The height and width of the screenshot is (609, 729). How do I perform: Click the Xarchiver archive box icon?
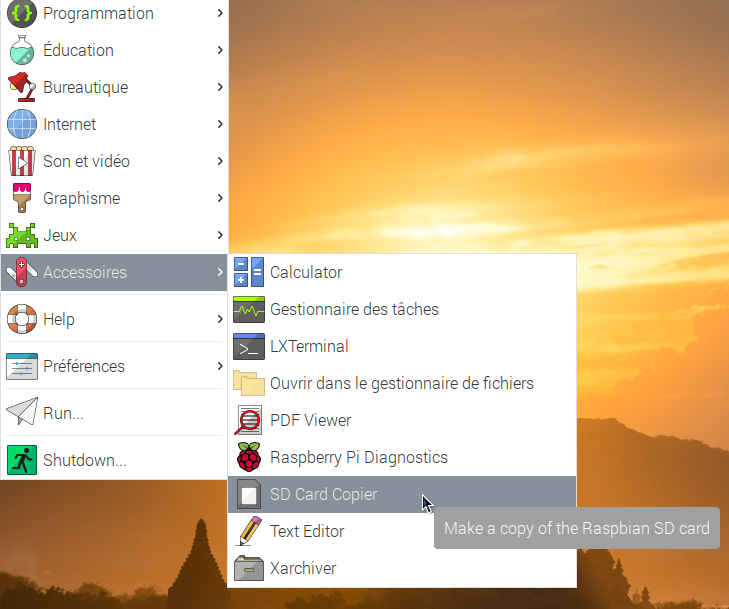coord(249,568)
